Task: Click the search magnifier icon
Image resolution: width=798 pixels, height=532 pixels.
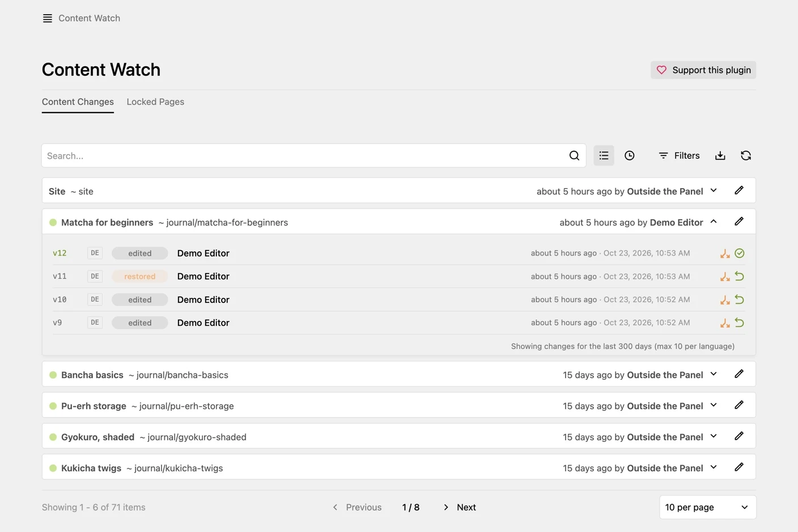Action: click(574, 156)
